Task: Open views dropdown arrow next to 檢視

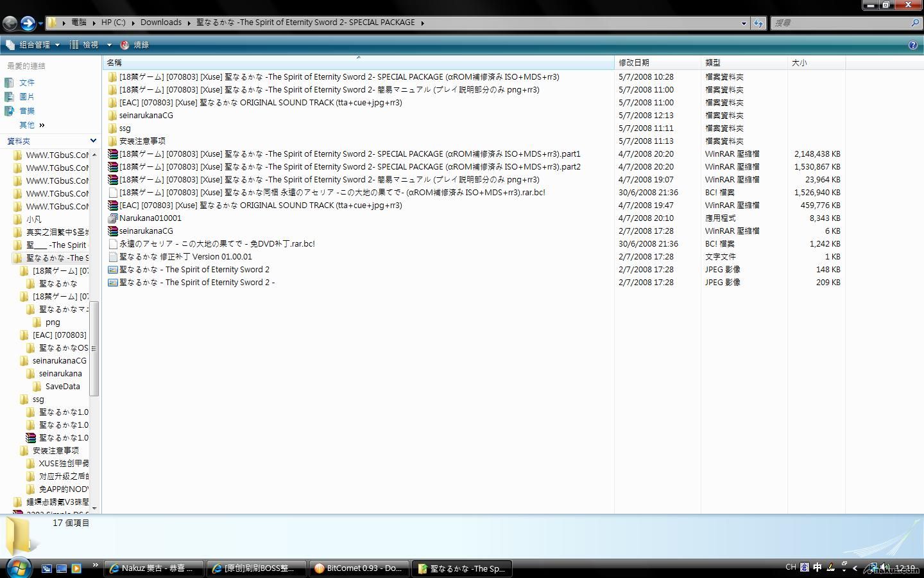Action: point(108,45)
